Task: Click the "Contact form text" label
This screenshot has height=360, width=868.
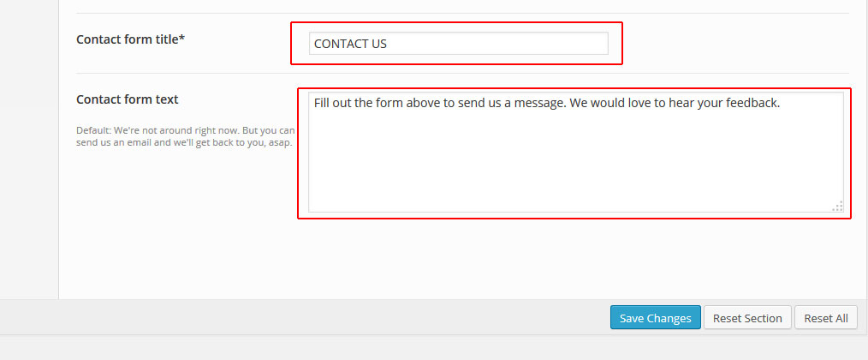Action: [128, 99]
